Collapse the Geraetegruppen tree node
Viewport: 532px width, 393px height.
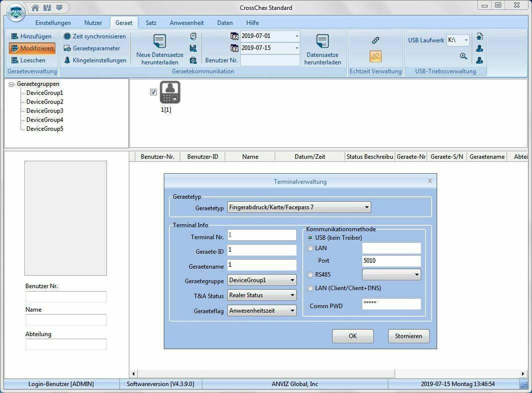[11, 84]
